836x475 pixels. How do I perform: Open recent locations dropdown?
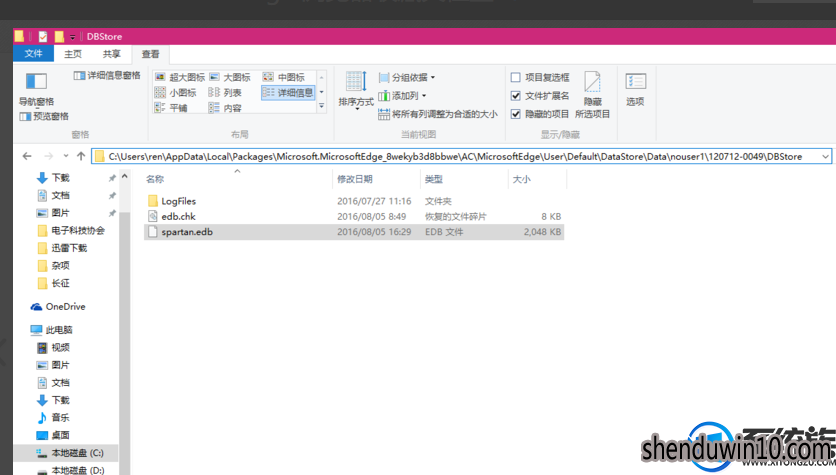tap(66, 156)
